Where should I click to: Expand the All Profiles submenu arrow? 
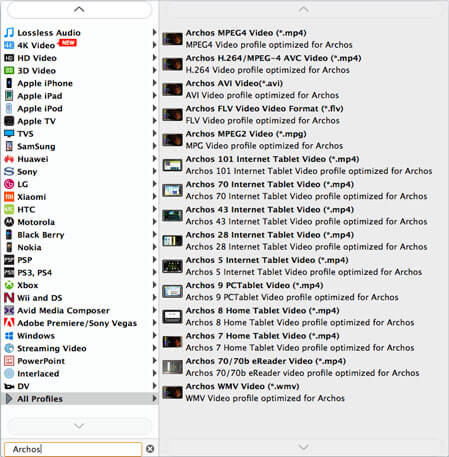tap(154, 398)
